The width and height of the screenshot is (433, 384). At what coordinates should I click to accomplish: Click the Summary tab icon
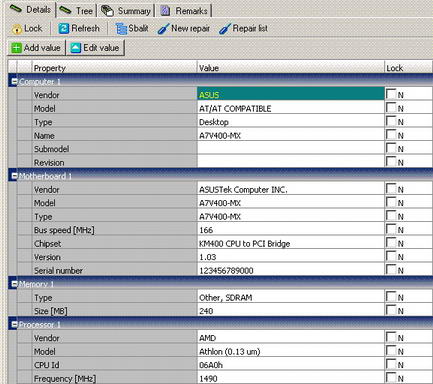107,11
